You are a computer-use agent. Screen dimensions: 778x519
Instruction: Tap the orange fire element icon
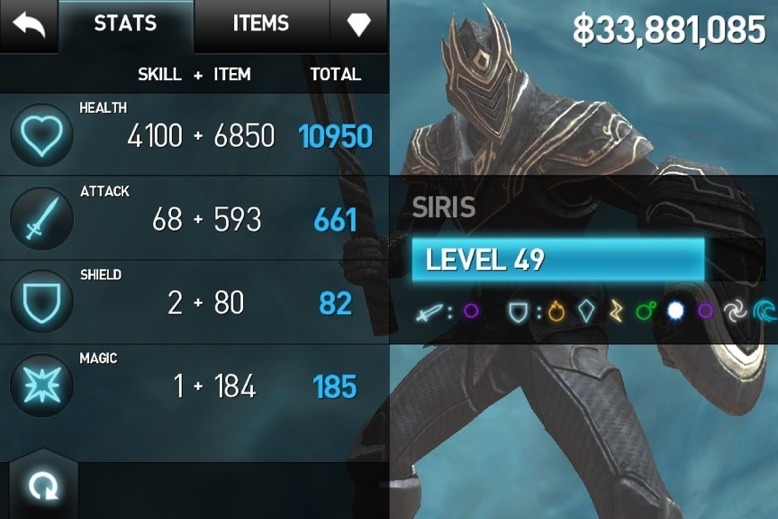(x=557, y=312)
